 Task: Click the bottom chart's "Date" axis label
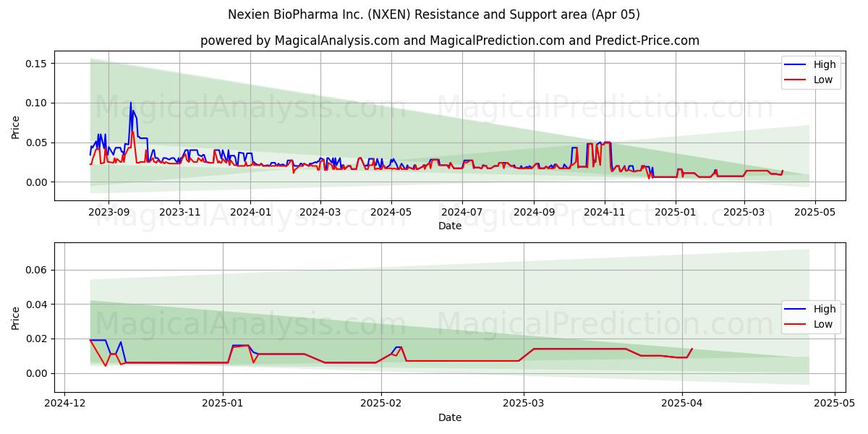pyautogui.click(x=450, y=417)
